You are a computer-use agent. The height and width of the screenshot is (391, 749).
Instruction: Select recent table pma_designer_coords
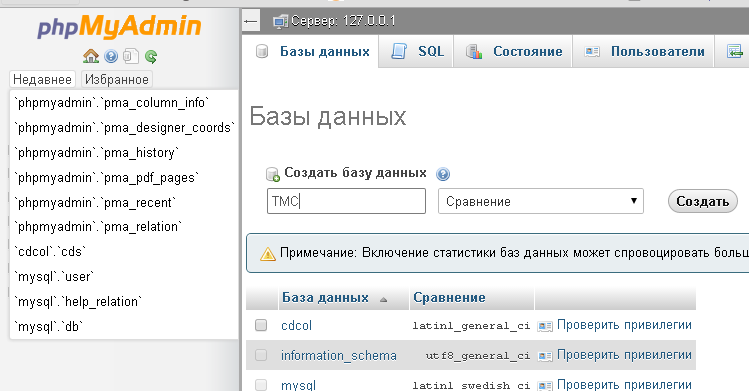pos(124,127)
